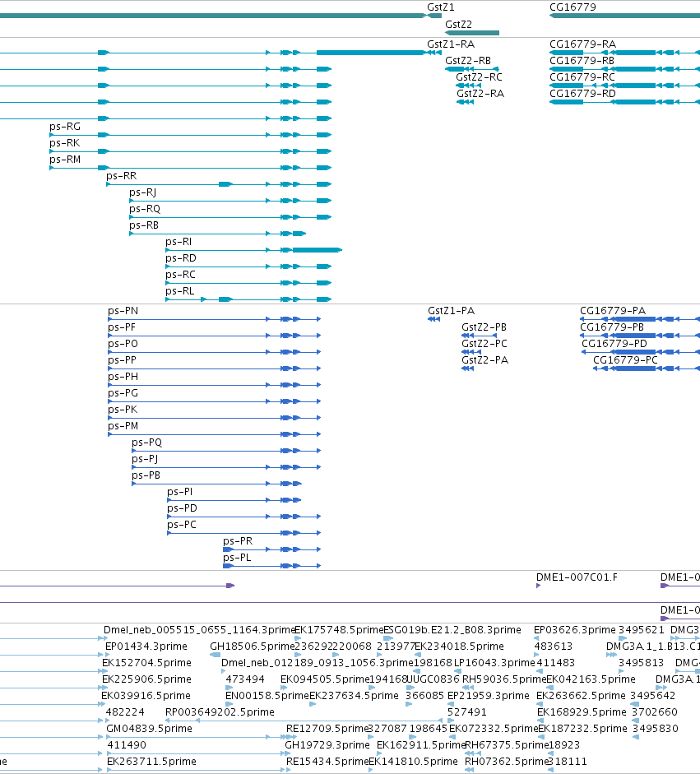Click CG16779-RC transcript label
The width and height of the screenshot is (700, 774).
pos(582,77)
